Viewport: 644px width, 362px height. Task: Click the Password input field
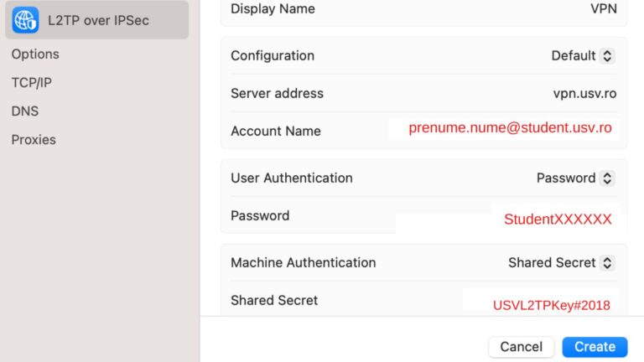tap(508, 219)
